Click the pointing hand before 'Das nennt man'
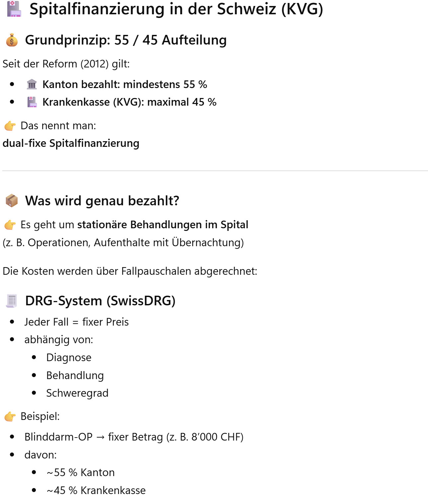The width and height of the screenshot is (428, 504). coord(10,126)
